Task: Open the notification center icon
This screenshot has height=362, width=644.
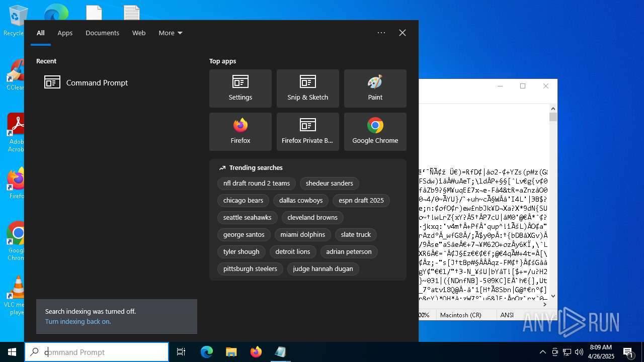Action: pos(628,352)
